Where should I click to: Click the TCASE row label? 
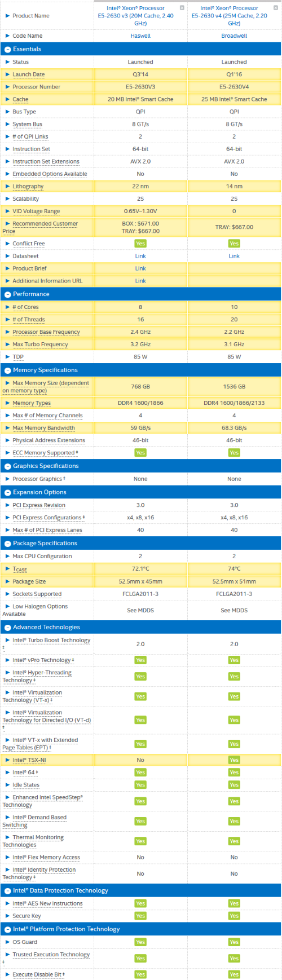[x=20, y=569]
